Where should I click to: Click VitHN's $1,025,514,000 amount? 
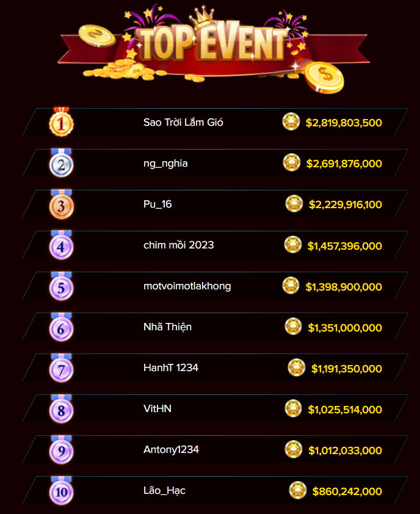(345, 410)
